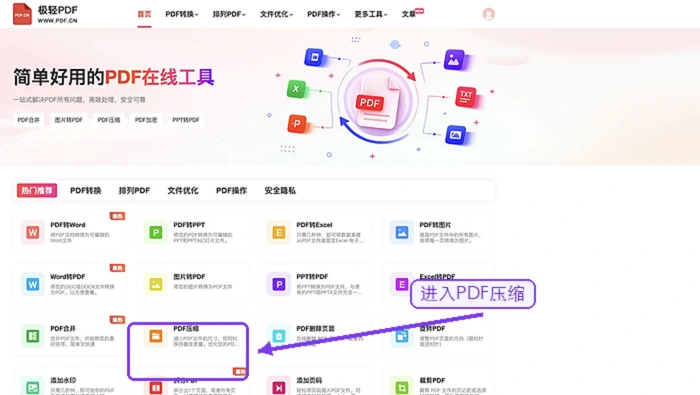
Task: Open the user avatar profile icon
Action: coord(489,14)
